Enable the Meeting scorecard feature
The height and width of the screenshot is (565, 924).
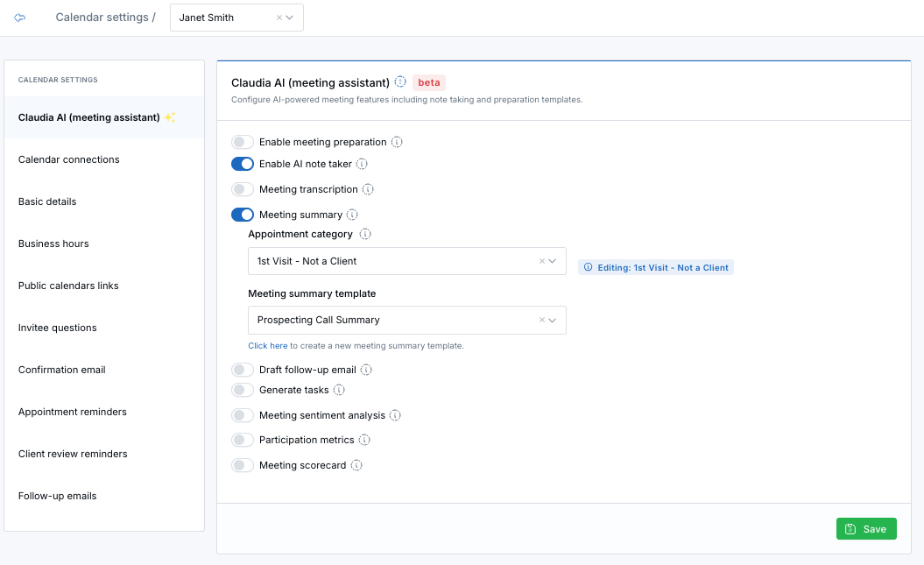(x=242, y=465)
